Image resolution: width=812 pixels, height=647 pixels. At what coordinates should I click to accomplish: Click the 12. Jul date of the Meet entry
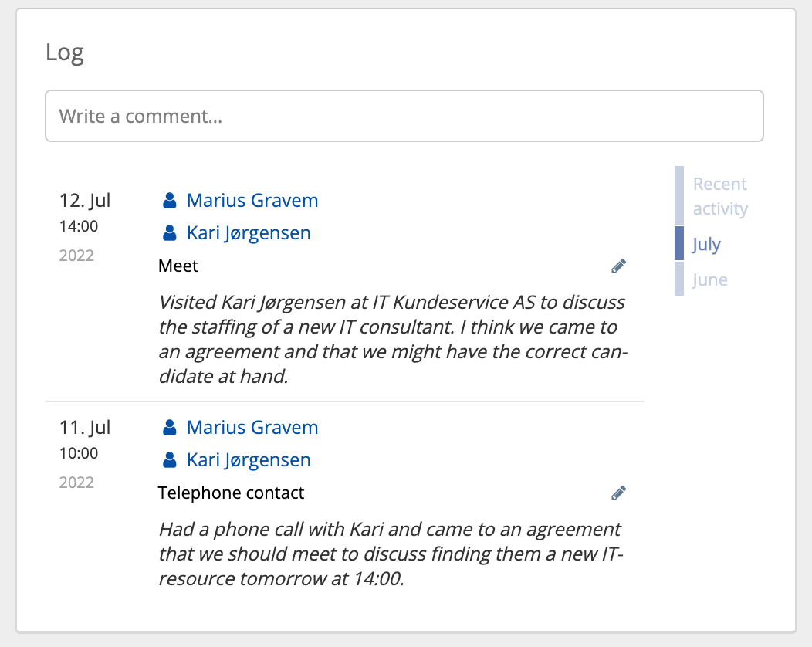click(x=85, y=202)
